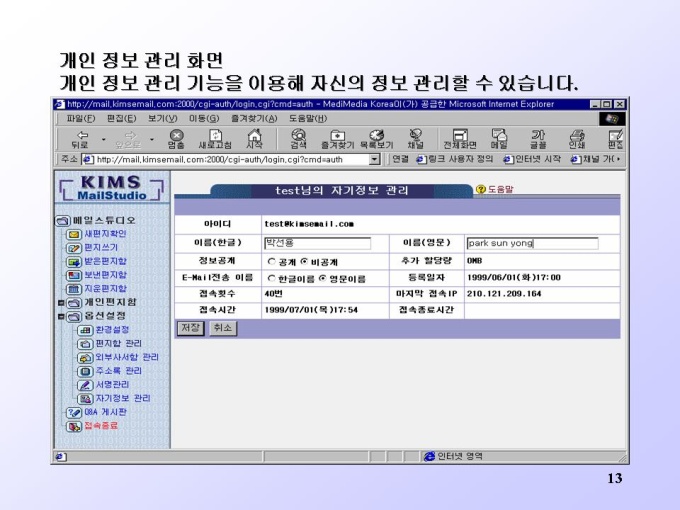Open the History (목록보기) toolbar icon

[376, 139]
